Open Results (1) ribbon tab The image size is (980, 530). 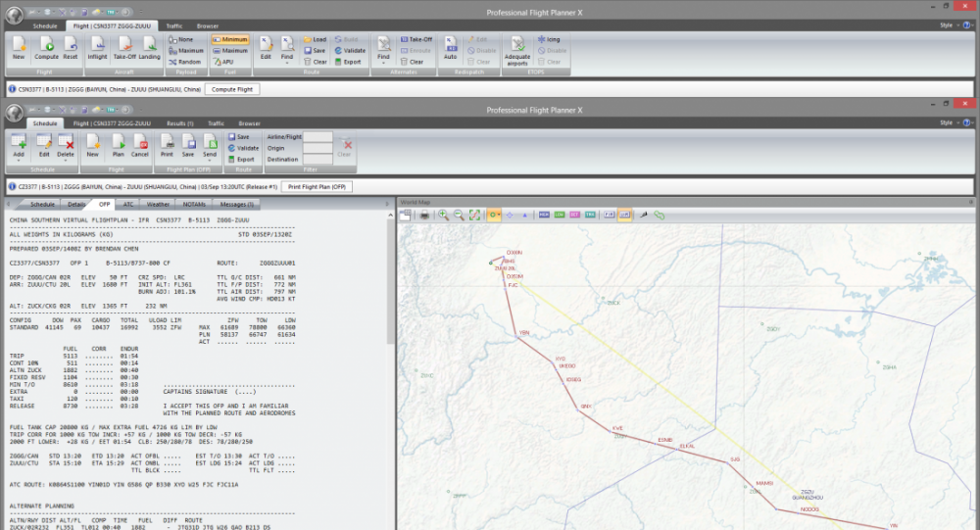[x=180, y=123]
